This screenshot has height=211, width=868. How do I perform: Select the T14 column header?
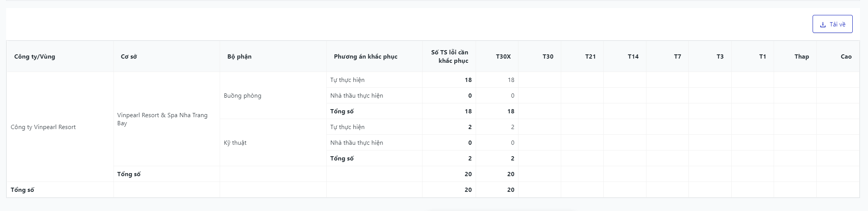click(x=633, y=57)
